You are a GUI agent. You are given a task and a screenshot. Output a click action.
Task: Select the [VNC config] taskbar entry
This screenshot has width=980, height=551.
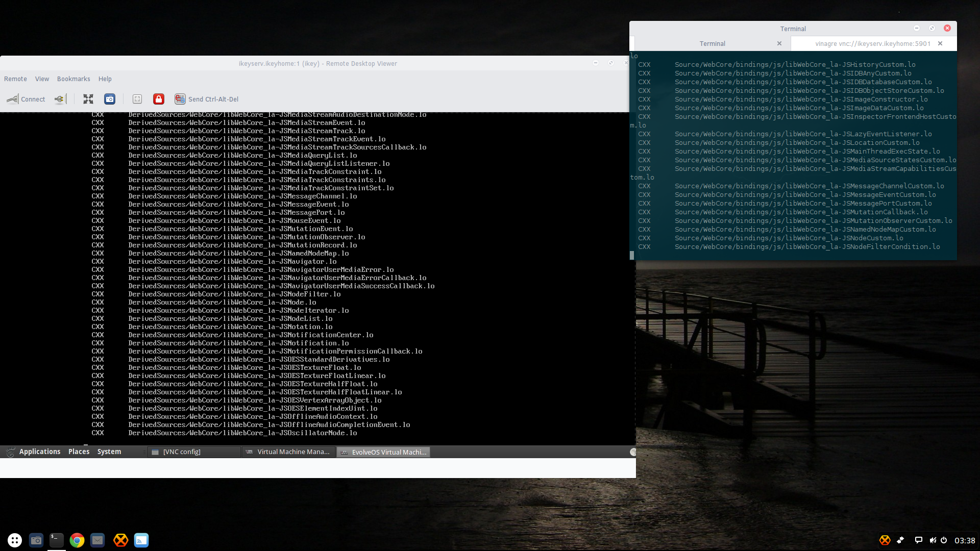point(194,452)
